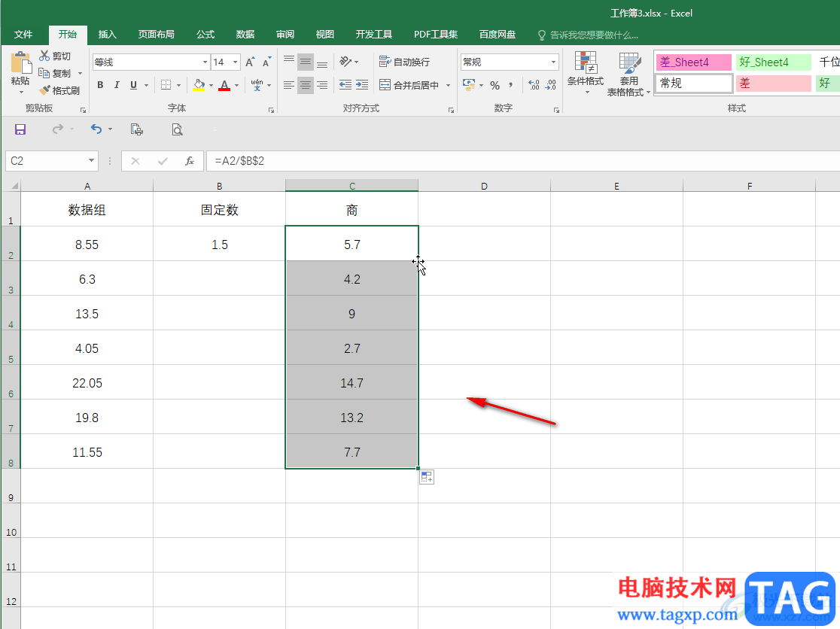Open the underline style dropdown arrow
Image resolution: width=840 pixels, height=629 pixels.
146,85
